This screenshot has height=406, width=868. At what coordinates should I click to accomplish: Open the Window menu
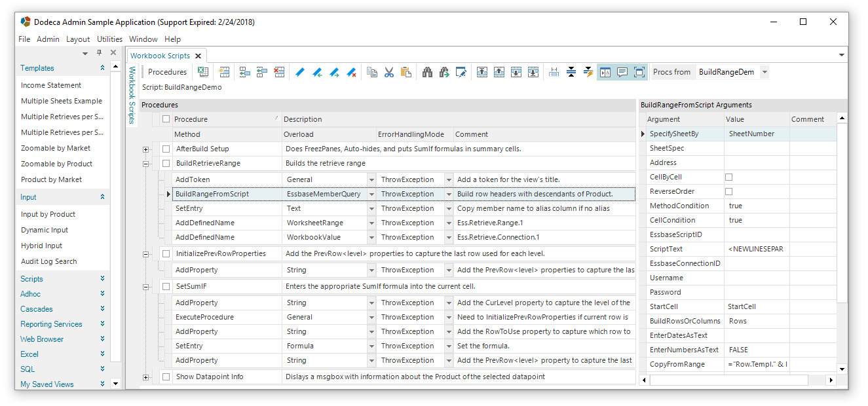click(x=143, y=39)
